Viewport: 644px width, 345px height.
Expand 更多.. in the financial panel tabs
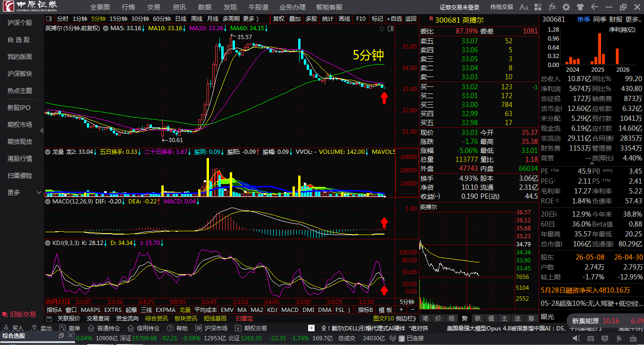(x=633, y=19)
